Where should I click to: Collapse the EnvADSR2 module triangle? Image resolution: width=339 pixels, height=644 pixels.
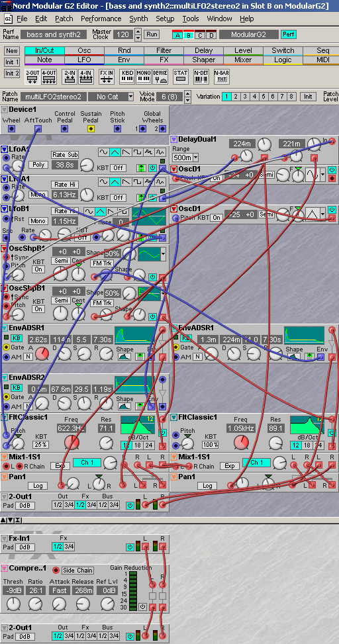click(x=4, y=377)
